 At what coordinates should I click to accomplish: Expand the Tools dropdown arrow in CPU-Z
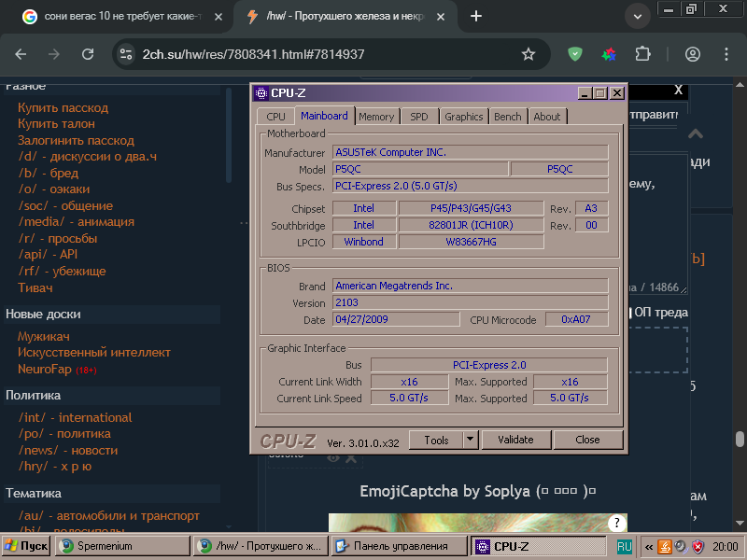click(x=471, y=440)
